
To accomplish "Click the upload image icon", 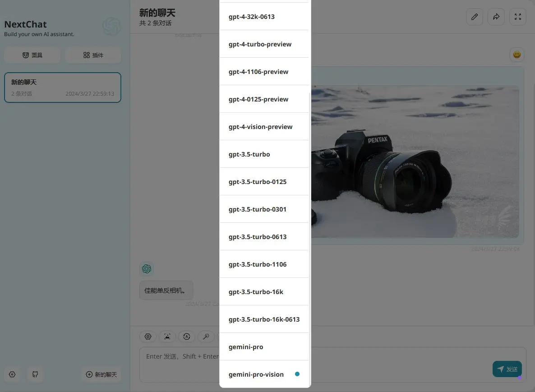I will coord(167,337).
